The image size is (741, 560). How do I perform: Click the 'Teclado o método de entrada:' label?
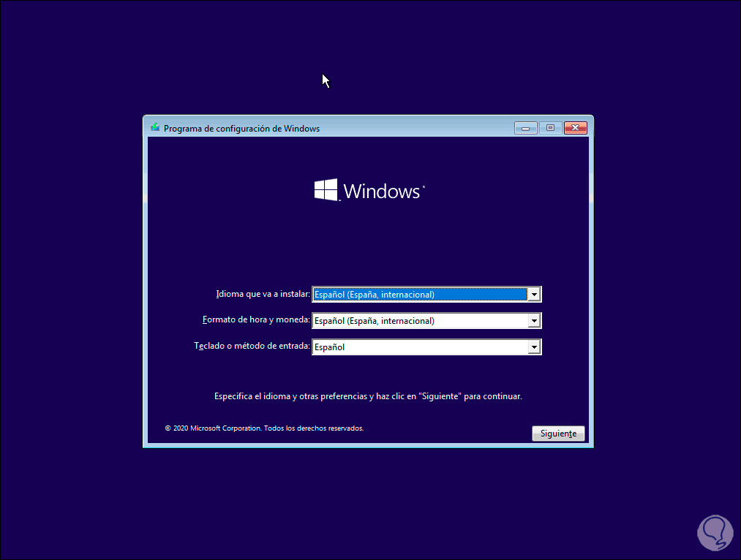(252, 346)
